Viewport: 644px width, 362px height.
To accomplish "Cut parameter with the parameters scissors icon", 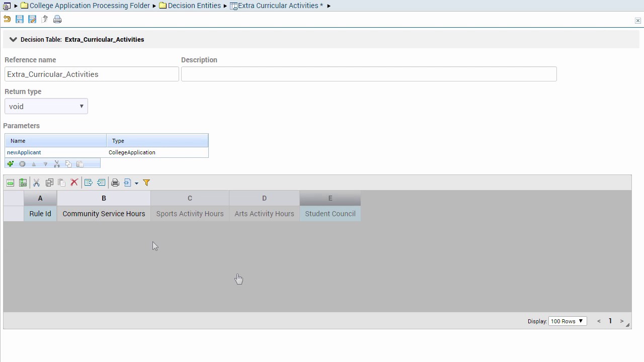I will click(x=57, y=164).
